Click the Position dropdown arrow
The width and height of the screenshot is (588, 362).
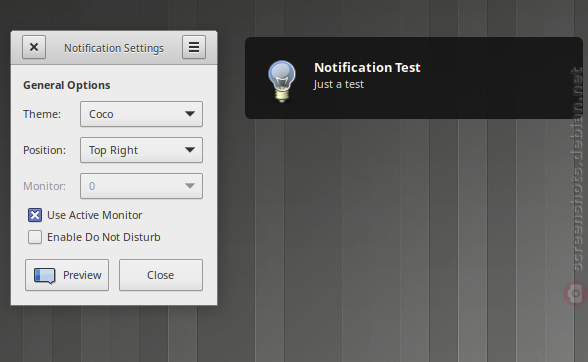click(190, 150)
